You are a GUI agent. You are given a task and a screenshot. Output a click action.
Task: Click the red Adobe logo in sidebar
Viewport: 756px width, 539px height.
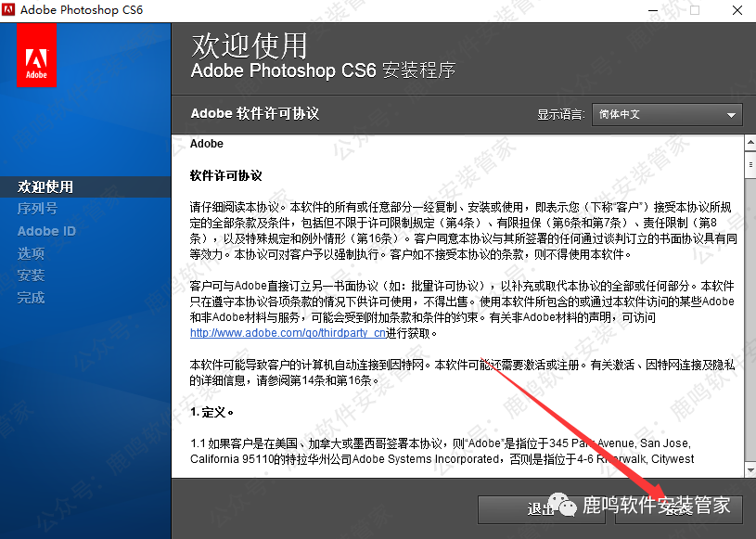(x=36, y=56)
